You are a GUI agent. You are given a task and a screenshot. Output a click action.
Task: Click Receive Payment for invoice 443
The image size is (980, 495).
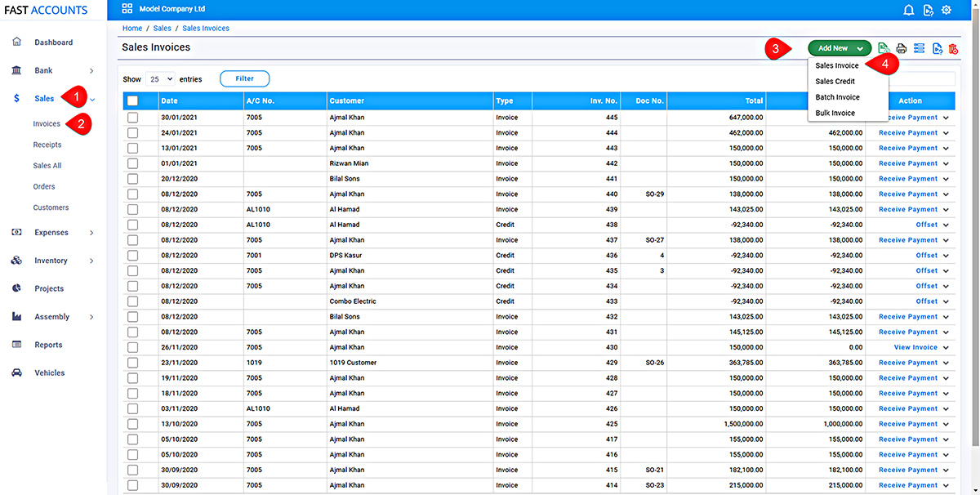(908, 148)
